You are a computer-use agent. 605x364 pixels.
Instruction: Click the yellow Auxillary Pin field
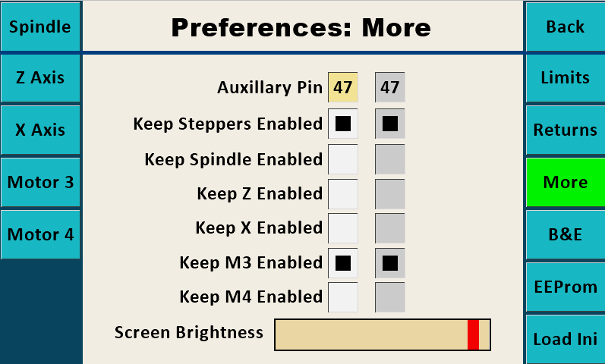343,87
